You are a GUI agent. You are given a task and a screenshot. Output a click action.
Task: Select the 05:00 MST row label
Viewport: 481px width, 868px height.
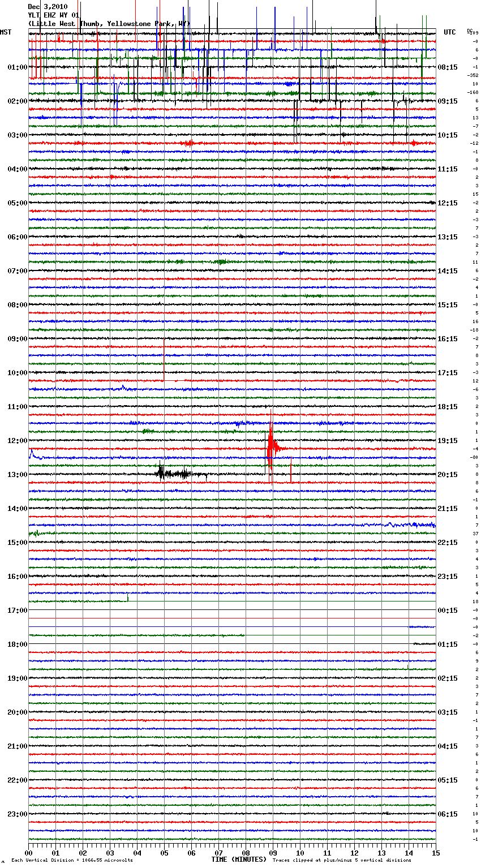tap(18, 203)
